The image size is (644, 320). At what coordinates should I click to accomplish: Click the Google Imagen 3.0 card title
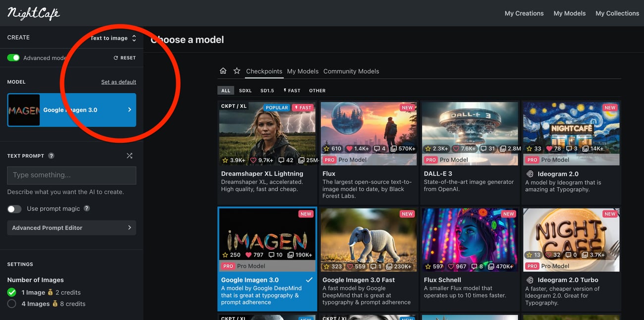250,280
